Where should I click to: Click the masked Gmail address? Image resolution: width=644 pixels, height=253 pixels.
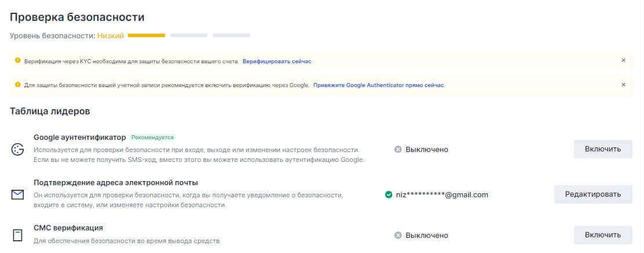[442, 194]
